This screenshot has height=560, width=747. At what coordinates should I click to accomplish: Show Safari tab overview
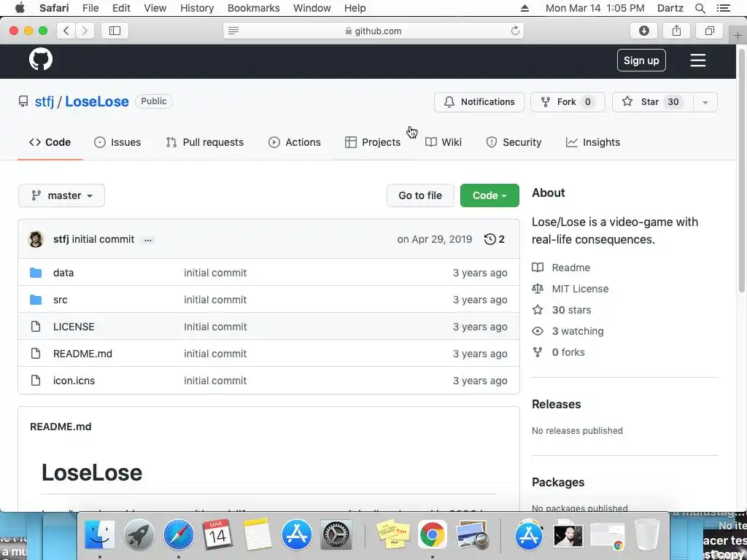tap(709, 31)
